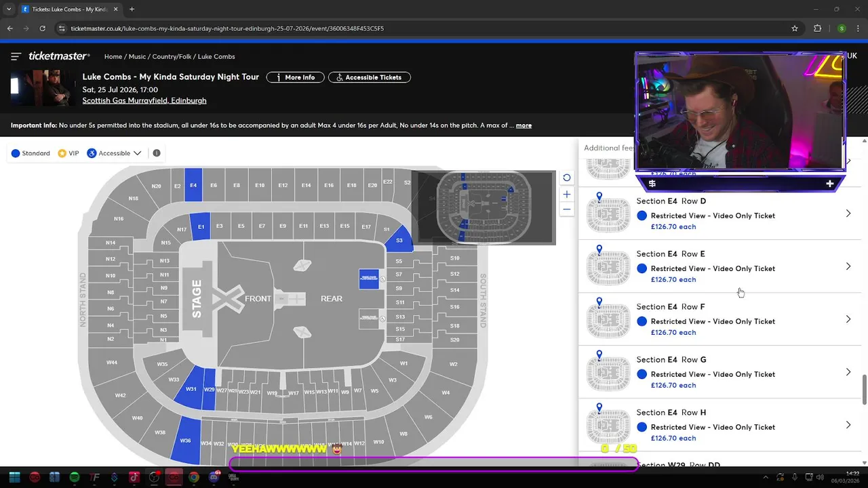Open the volume tray icon
Image resolution: width=868 pixels, height=488 pixels.
coord(821,477)
